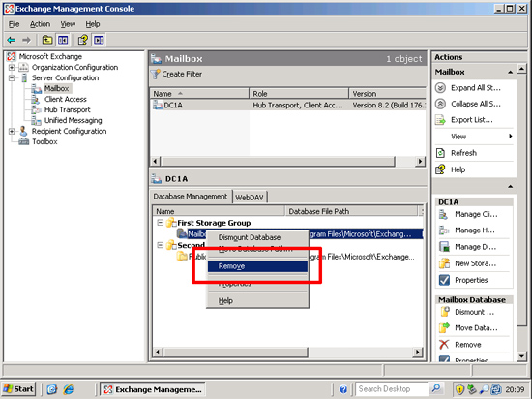
Task: Click Manage Client Access Role action
Action: point(476,214)
